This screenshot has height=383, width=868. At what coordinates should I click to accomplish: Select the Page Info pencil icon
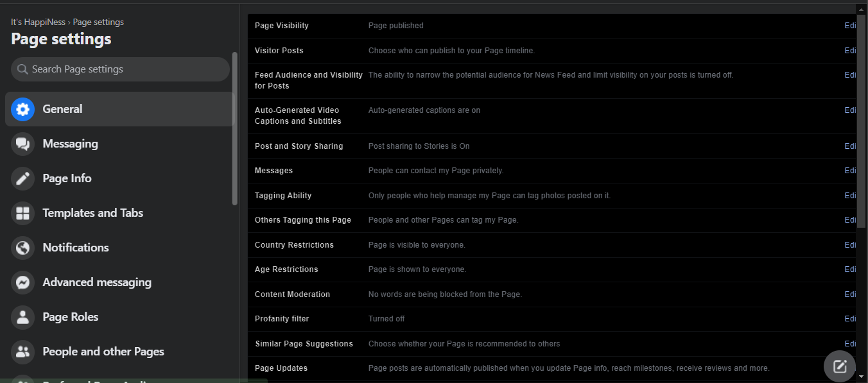(22, 178)
